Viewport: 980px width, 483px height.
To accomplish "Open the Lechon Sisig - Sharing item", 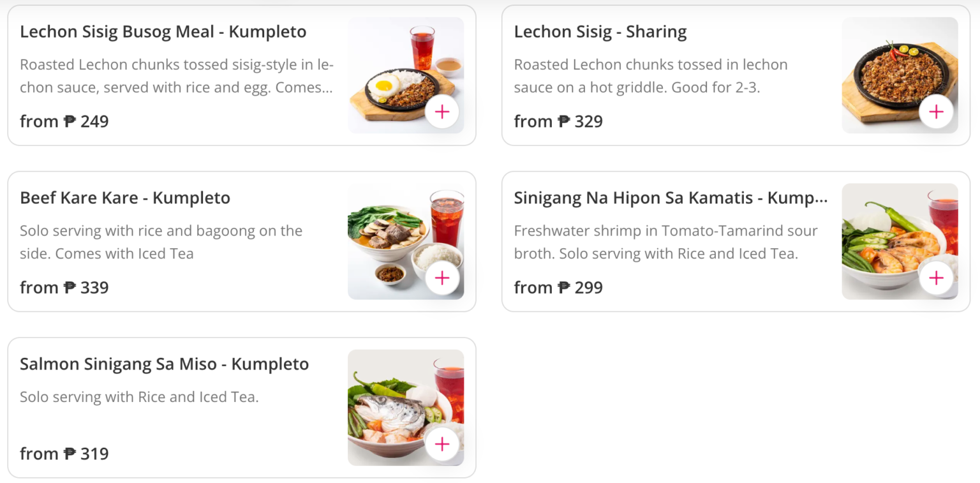I will point(600,31).
